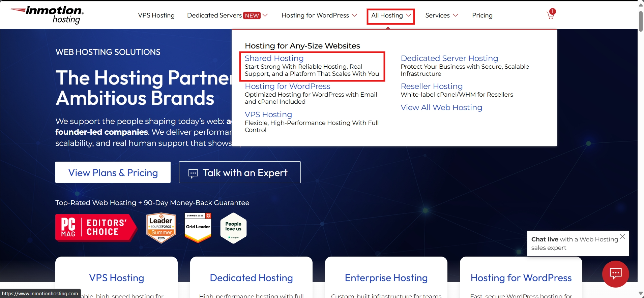Click the page vertical scrollbar thumb

(x=641, y=21)
